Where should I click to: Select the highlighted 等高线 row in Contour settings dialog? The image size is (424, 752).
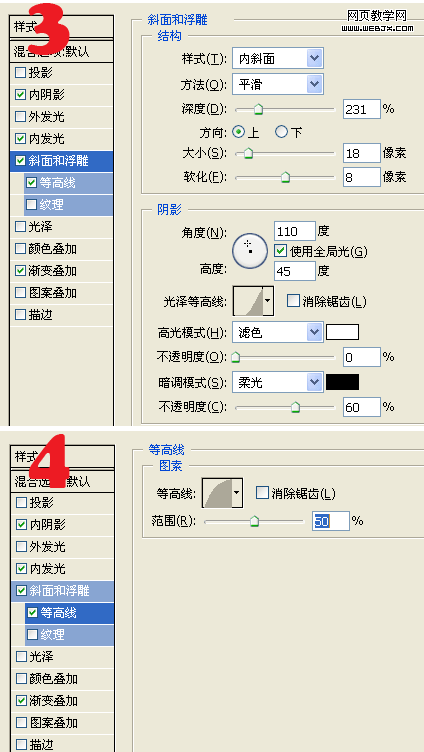[69, 613]
